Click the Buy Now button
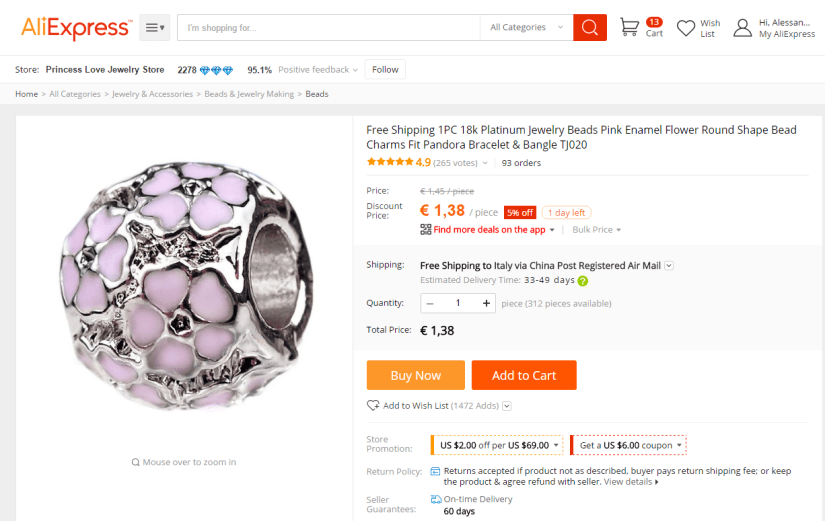This screenshot has width=825, height=521. click(415, 375)
